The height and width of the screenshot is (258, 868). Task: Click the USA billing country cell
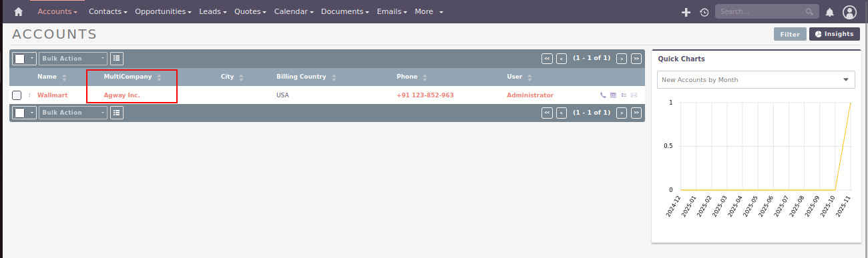click(x=282, y=95)
